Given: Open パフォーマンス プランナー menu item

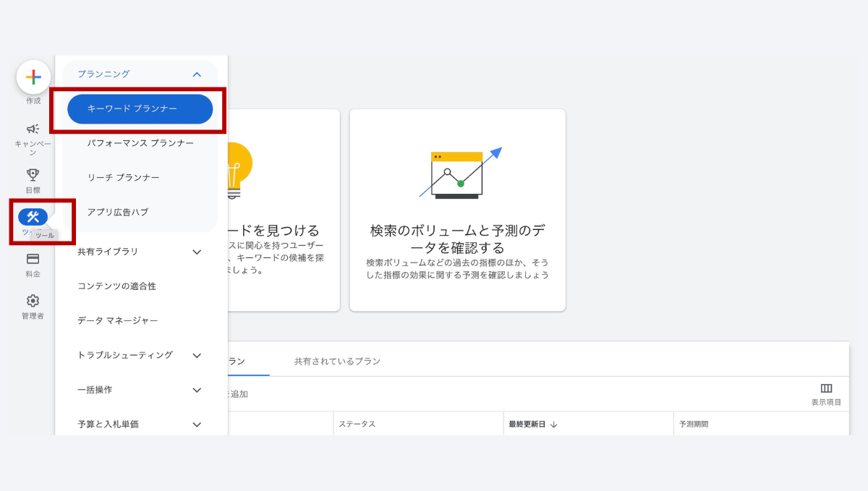Looking at the screenshot, I should (x=140, y=143).
